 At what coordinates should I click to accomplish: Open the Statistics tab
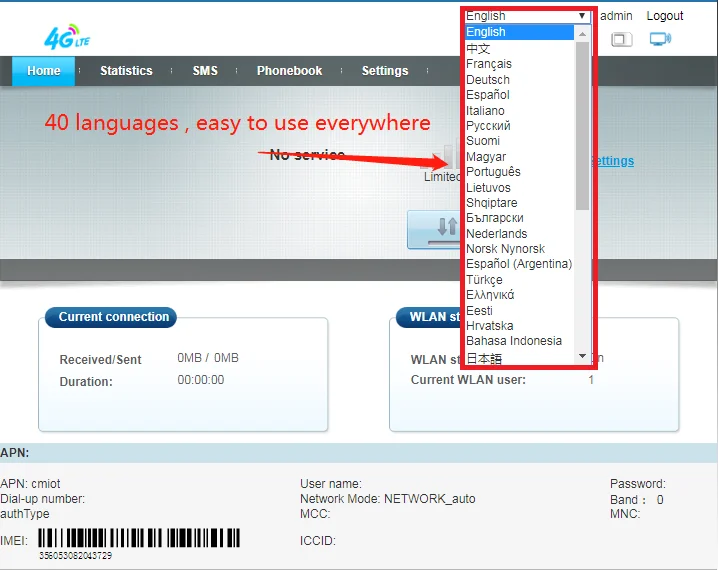(x=126, y=71)
